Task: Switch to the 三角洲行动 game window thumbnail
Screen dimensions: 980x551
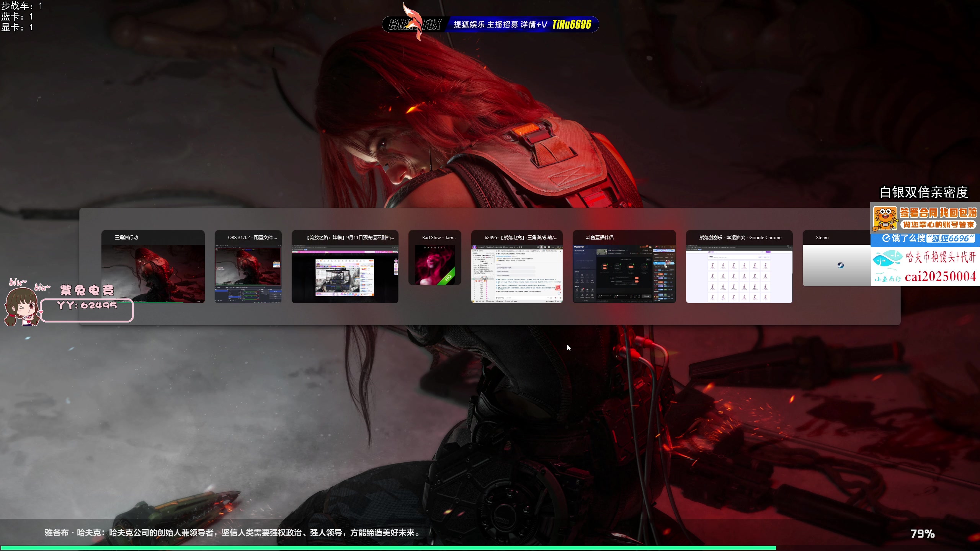Action: click(x=153, y=266)
